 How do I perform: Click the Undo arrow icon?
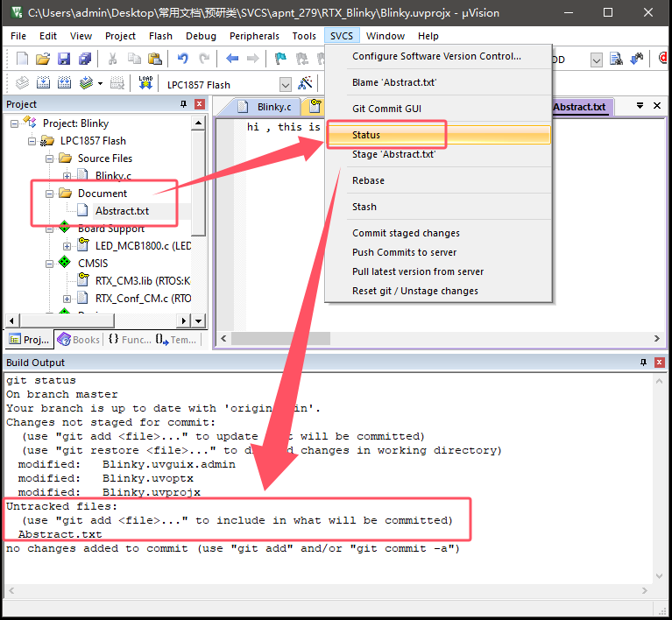pyautogui.click(x=182, y=60)
